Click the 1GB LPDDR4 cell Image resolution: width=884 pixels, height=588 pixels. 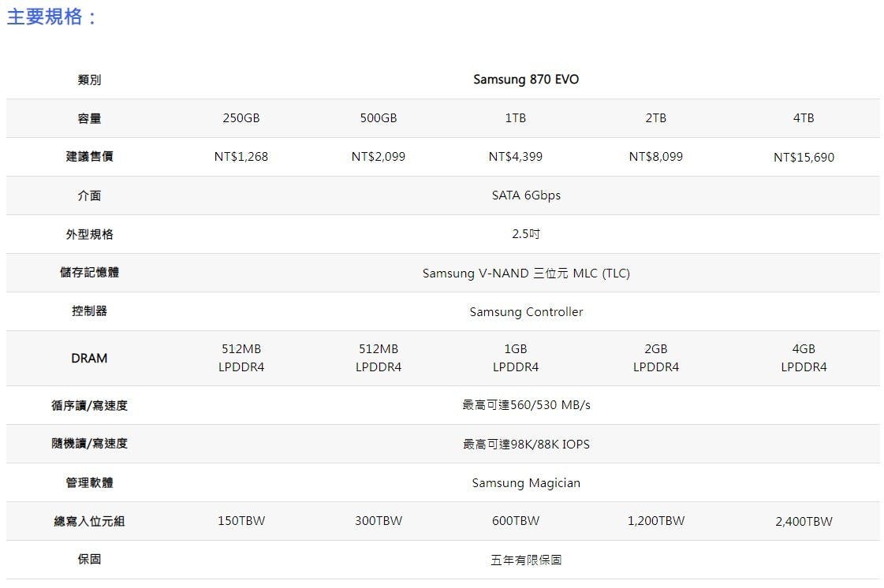click(516, 358)
